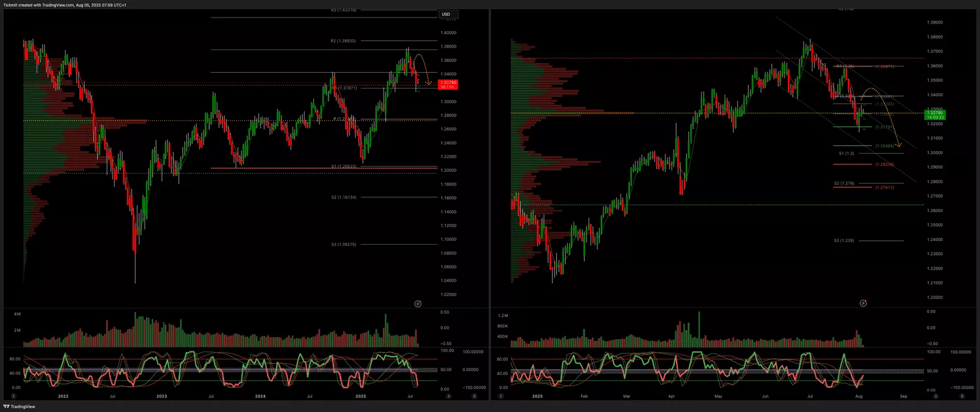Click the vertical divider between the two charts
Image resolution: width=980 pixels, height=412 pixels.
[490, 195]
